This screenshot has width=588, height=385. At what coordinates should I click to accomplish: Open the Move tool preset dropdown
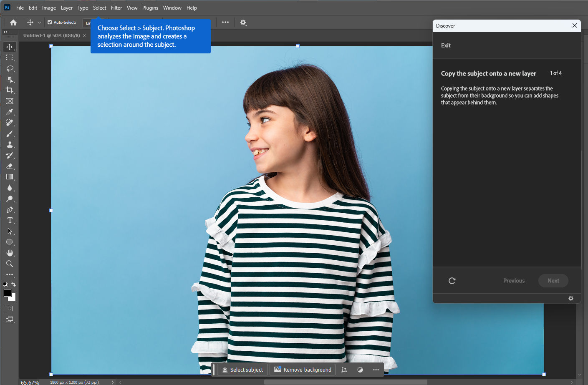[x=39, y=23]
